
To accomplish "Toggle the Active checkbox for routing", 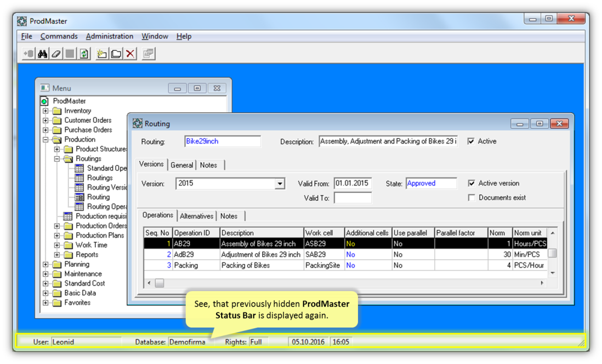I will (x=471, y=141).
